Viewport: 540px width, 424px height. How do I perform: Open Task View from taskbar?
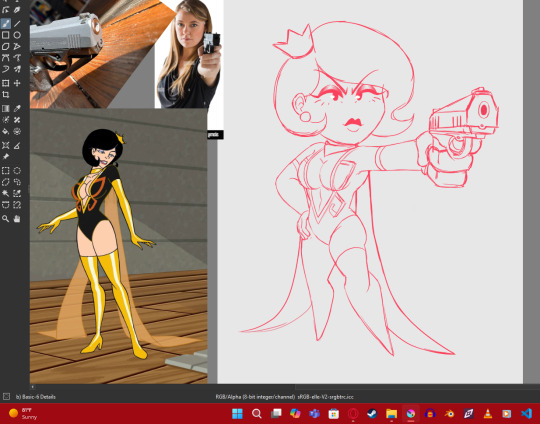point(276,413)
